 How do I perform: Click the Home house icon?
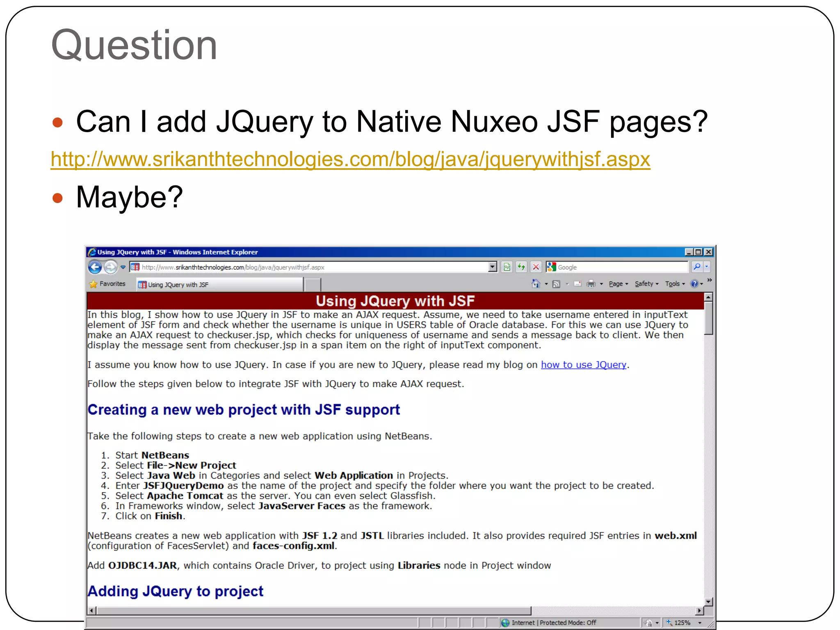tap(536, 284)
